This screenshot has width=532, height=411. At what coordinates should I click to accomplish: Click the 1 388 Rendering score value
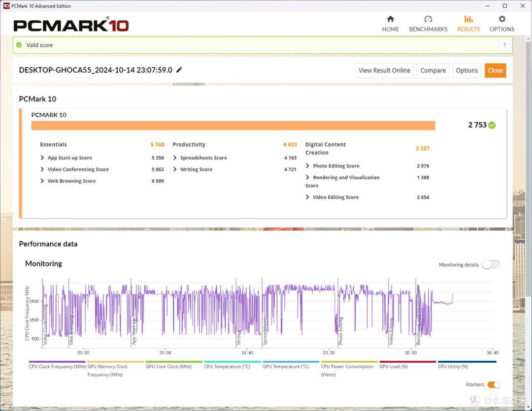tap(423, 177)
